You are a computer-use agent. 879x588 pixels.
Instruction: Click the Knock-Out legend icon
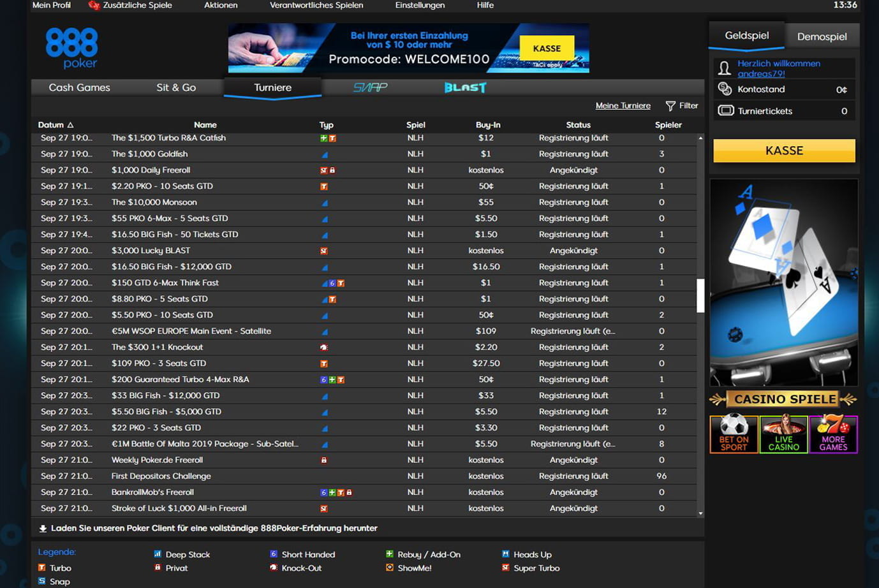point(274,568)
